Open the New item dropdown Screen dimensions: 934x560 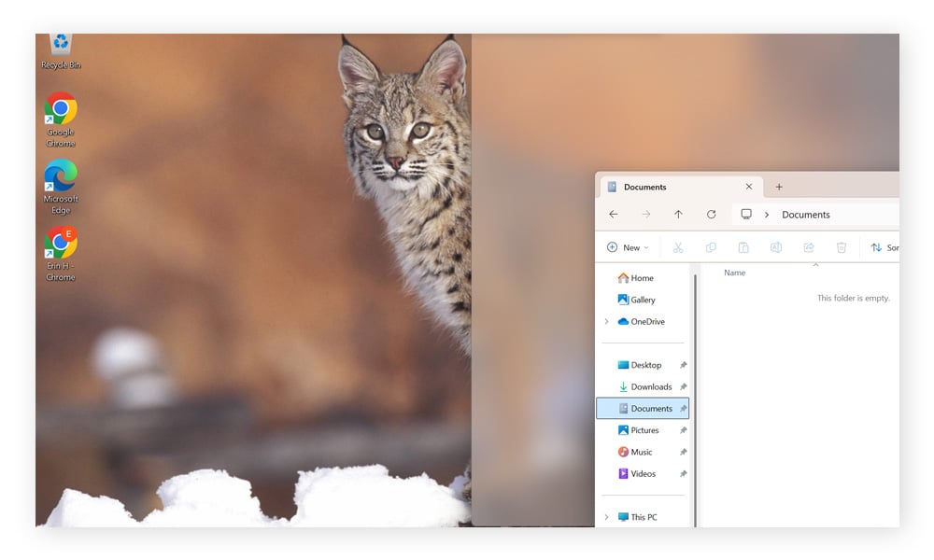[x=627, y=246]
